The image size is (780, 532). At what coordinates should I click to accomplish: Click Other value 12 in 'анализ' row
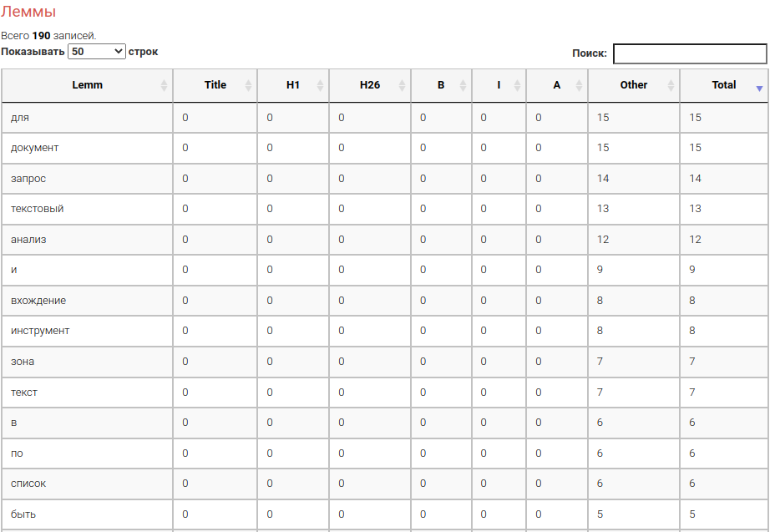(x=603, y=240)
